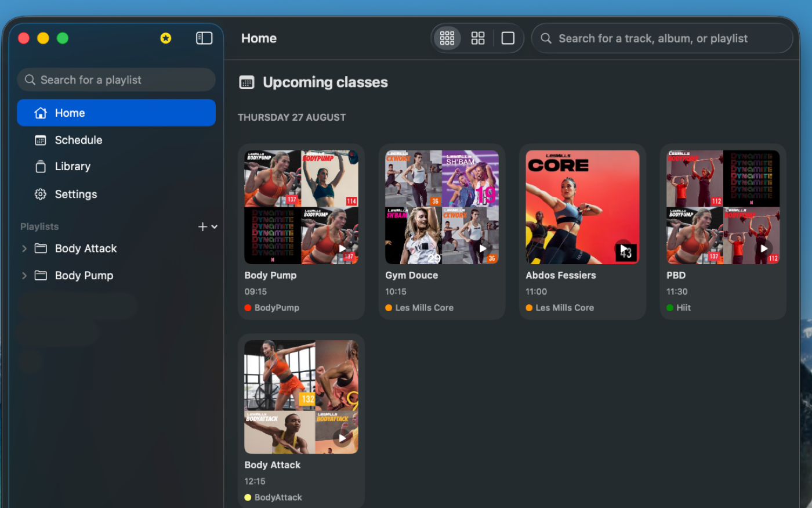Play the PBD class
This screenshot has height=508, width=812.
click(764, 248)
